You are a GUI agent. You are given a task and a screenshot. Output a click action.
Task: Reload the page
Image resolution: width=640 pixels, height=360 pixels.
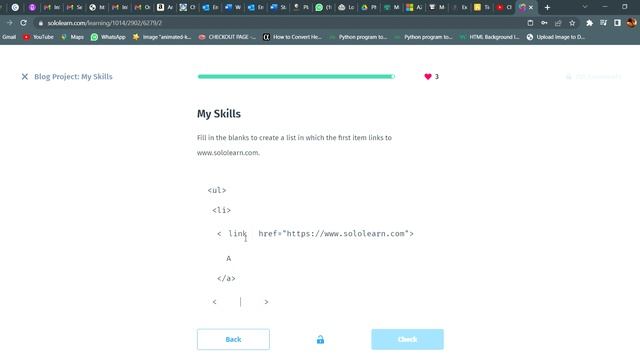[x=24, y=23]
